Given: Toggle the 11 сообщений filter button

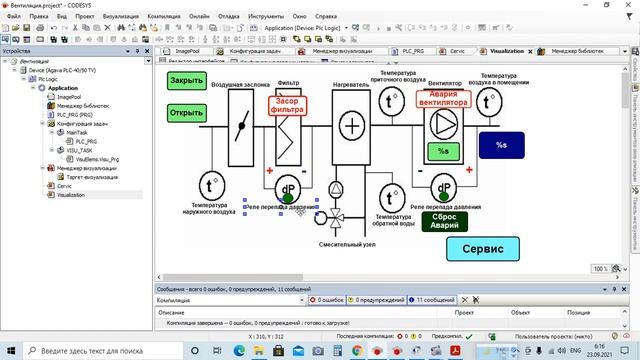Looking at the screenshot, I should point(432,300).
